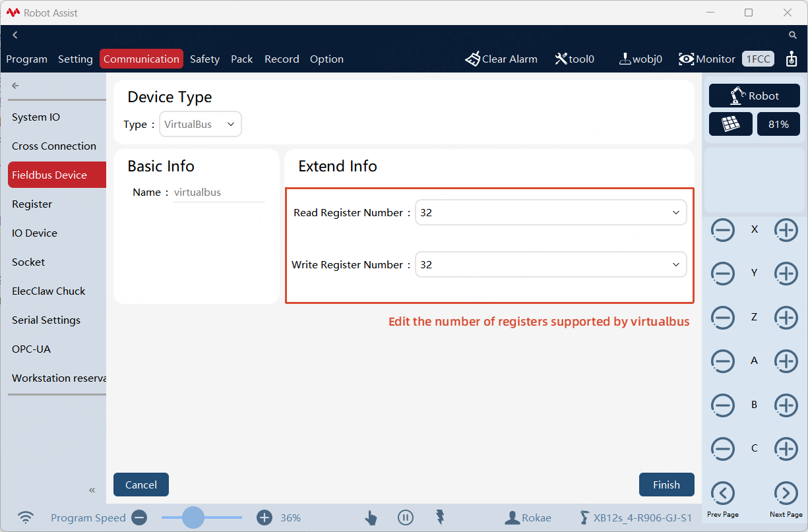Image resolution: width=808 pixels, height=532 pixels.
Task: Open the Device Type dropdown
Action: pyautogui.click(x=201, y=124)
